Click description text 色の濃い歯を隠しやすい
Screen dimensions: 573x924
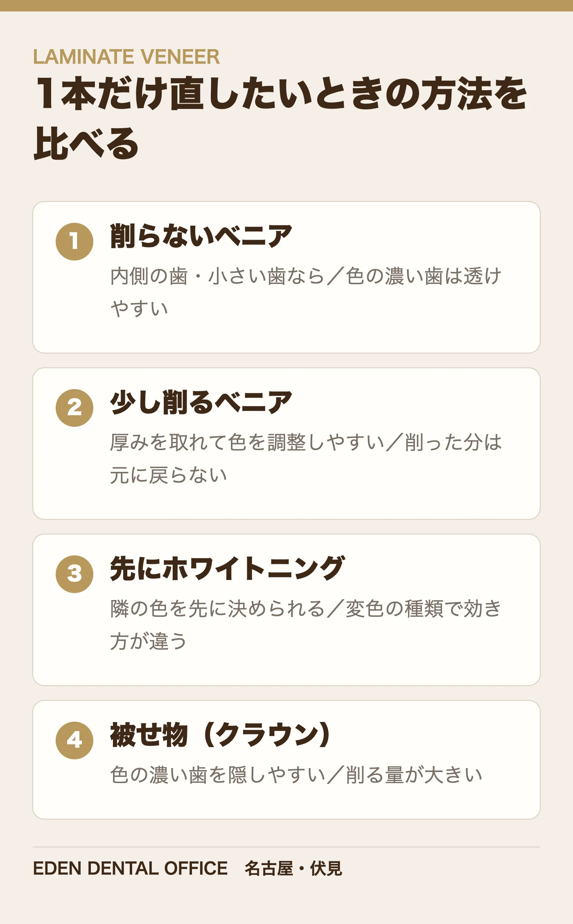tap(218, 775)
